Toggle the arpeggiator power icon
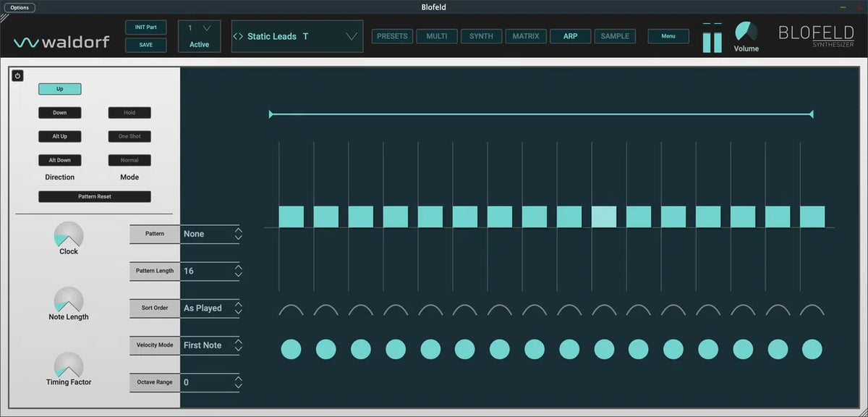Image resolution: width=868 pixels, height=417 pixels. [18, 76]
